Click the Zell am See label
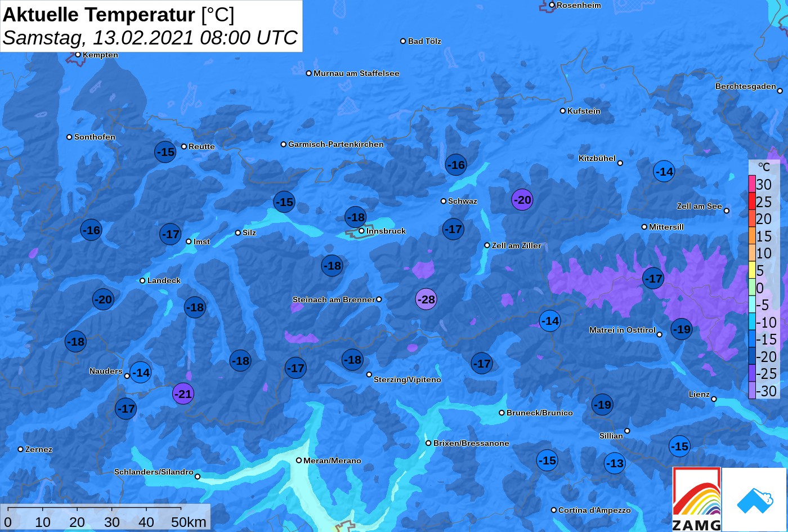Screen dimensions: 788x532 pyautogui.click(x=699, y=206)
